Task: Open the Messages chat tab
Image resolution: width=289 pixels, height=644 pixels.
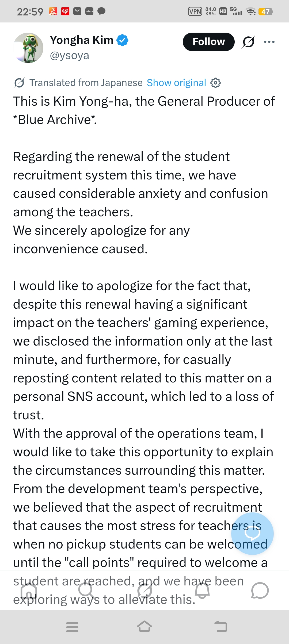Action: point(260,591)
